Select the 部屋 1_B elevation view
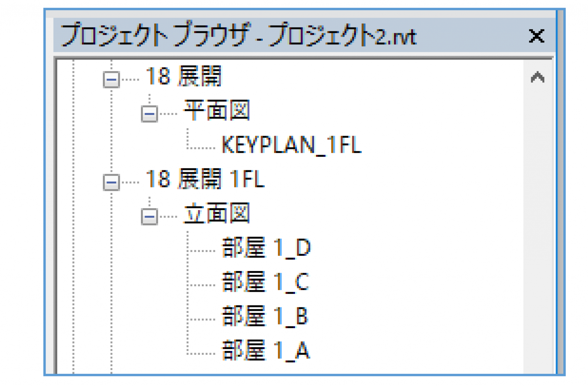This screenshot has height=386, width=588. 265,316
